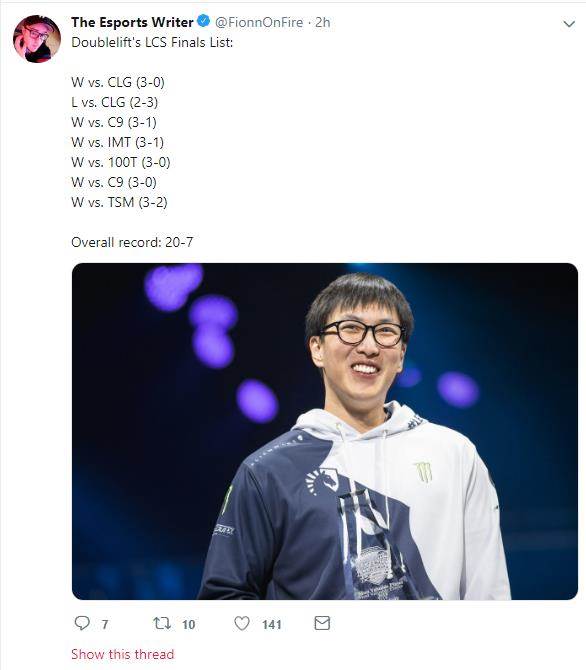Click the W vs. TSM (3-2) line
This screenshot has height=670, width=586.
119,202
